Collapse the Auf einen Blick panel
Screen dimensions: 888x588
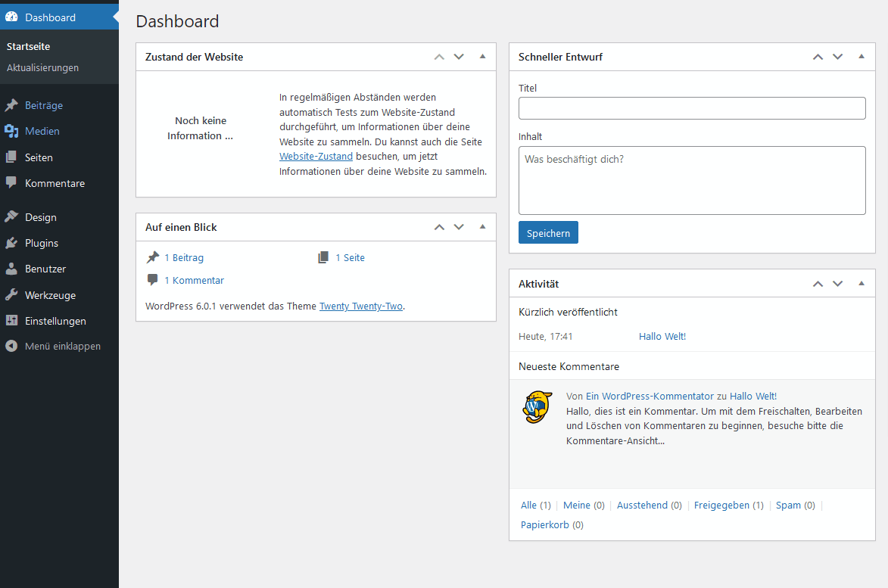[482, 227]
